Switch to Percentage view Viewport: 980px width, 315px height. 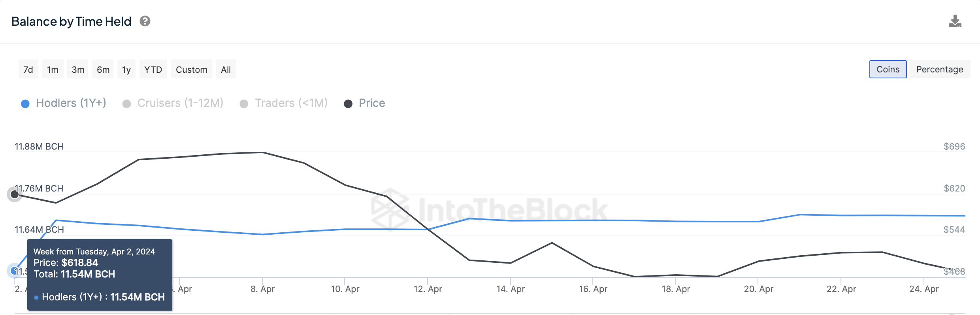[939, 69]
